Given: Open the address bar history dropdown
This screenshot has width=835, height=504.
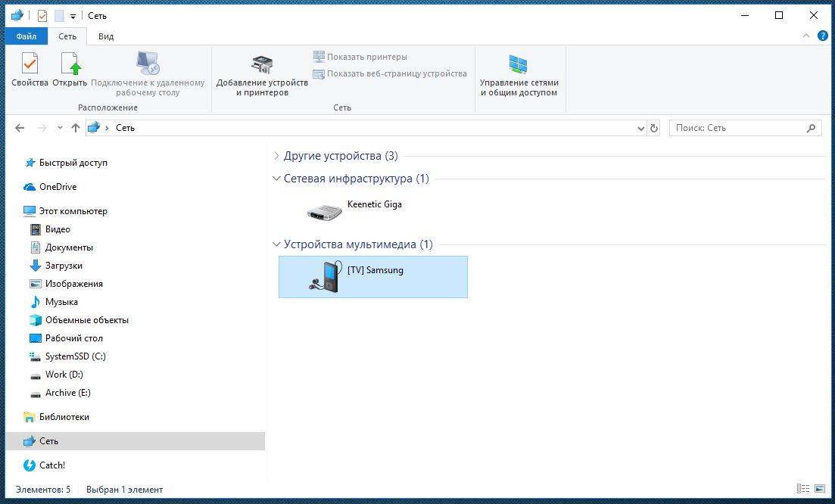Looking at the screenshot, I should point(641,129).
